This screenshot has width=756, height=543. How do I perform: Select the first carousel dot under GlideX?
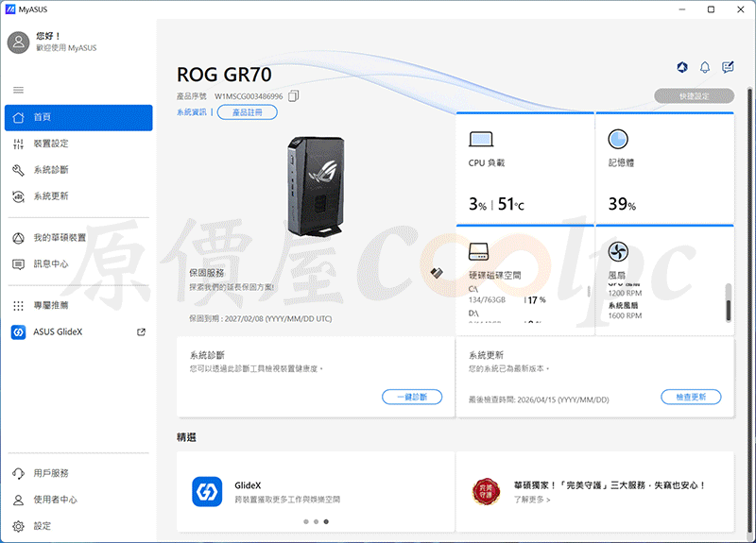305,522
